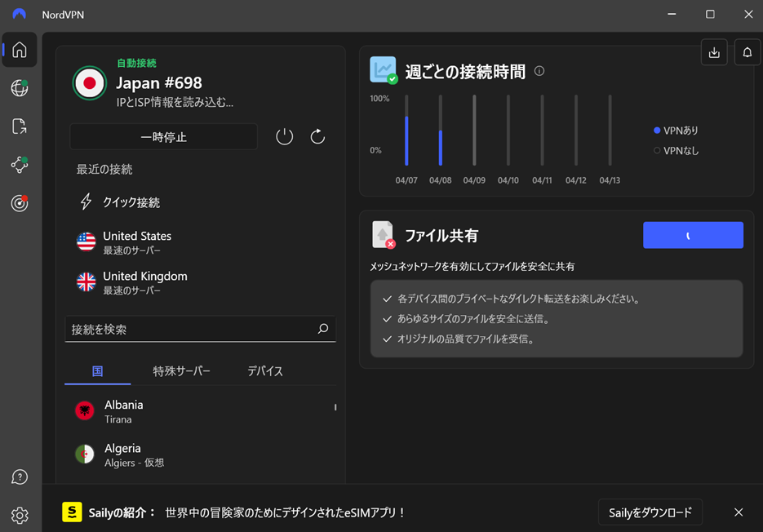This screenshot has height=532, width=763.
Task: Maximize the NordVPN window
Action: click(x=710, y=14)
